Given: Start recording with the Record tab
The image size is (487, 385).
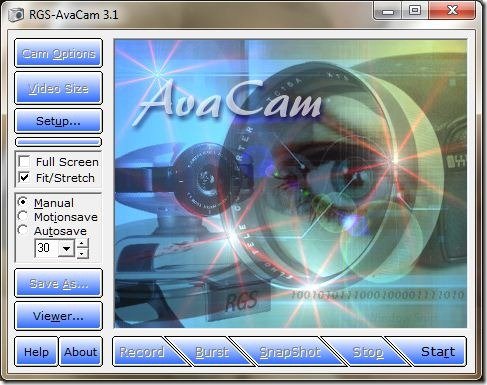Looking at the screenshot, I should (x=143, y=352).
